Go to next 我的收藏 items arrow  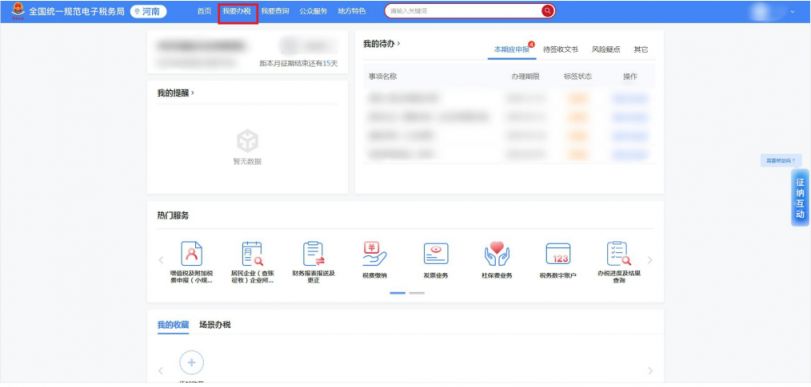[x=650, y=370]
